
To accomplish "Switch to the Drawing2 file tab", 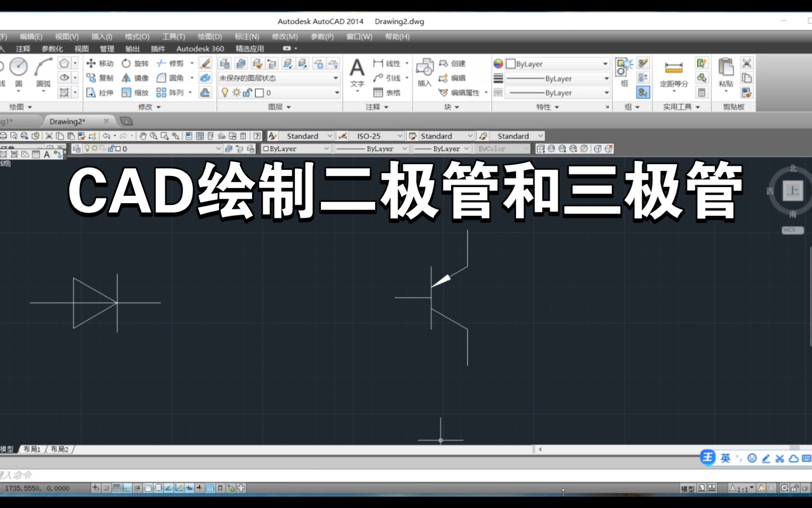I will coord(68,121).
